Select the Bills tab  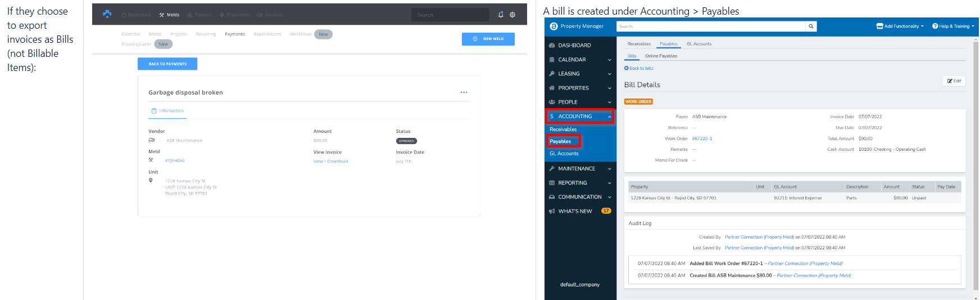click(x=632, y=56)
